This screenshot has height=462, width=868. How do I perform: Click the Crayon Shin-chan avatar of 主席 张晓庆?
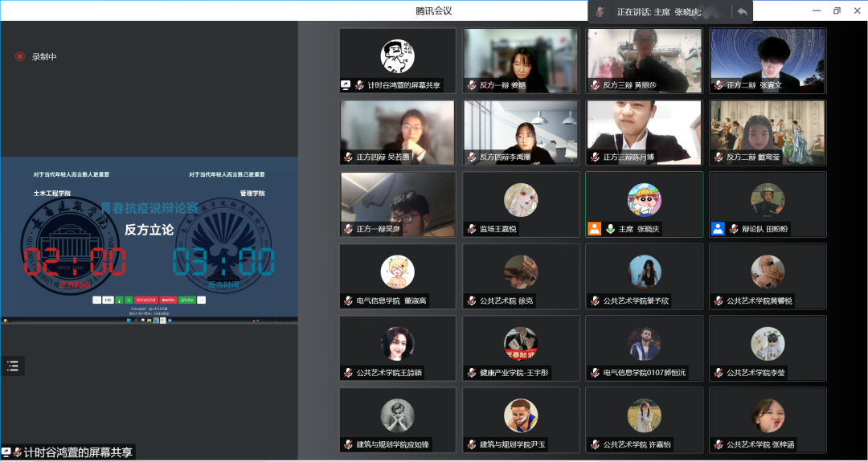pyautogui.click(x=645, y=200)
